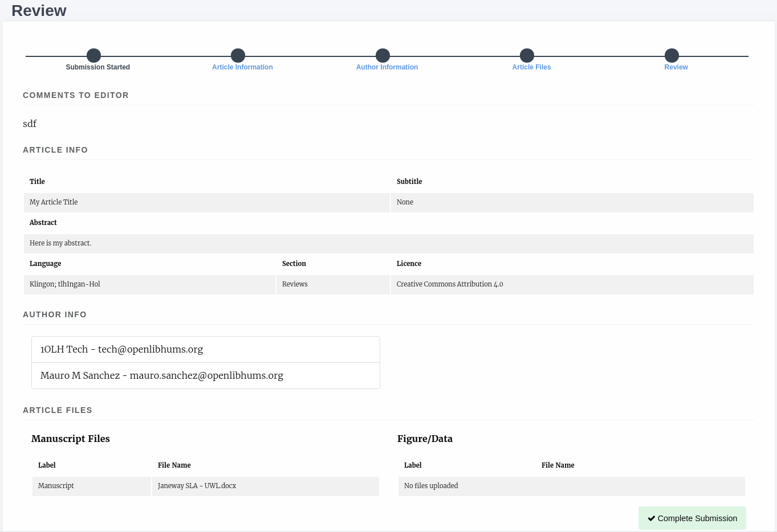Open the Article Information step link

pos(242,67)
